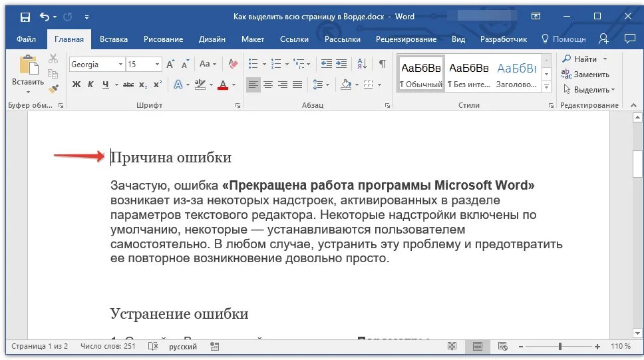The width and height of the screenshot is (644, 360).
Task: Click the Вставить paste button
Action: click(x=28, y=74)
